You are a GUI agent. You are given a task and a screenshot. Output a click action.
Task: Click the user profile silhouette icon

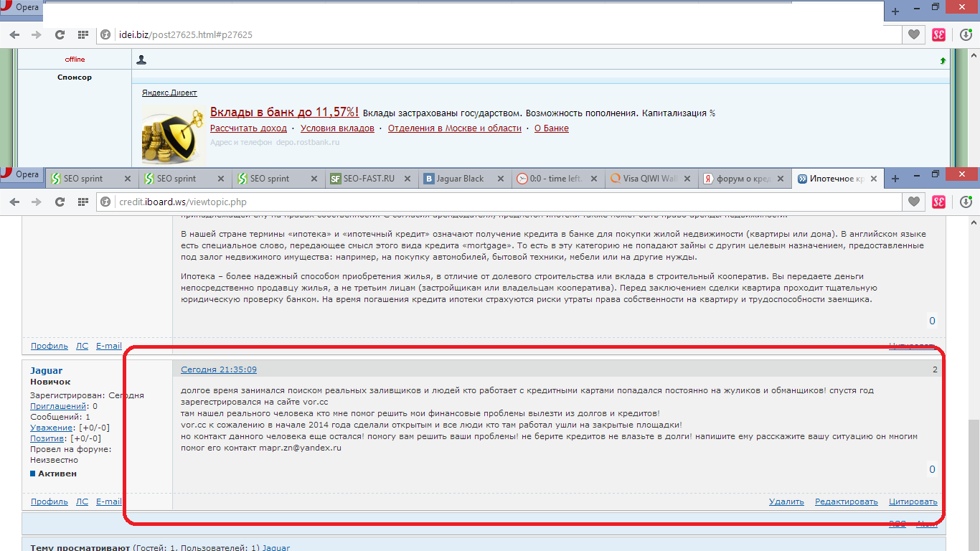141,60
